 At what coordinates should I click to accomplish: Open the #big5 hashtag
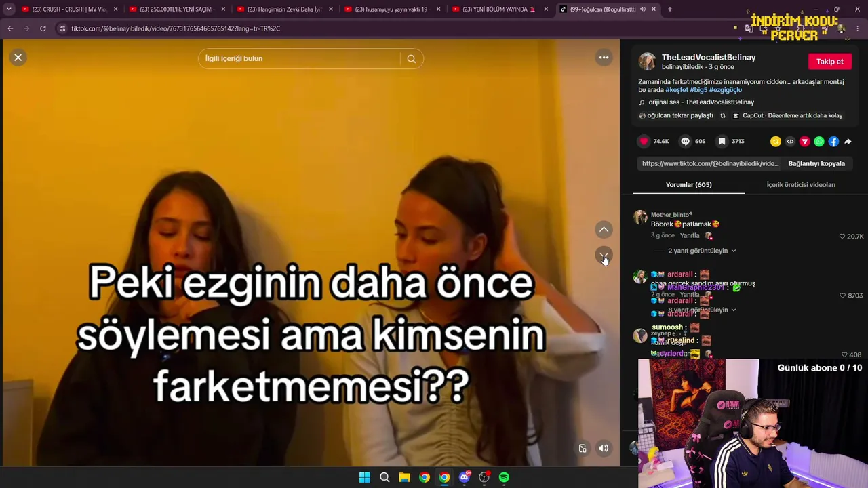[698, 90]
